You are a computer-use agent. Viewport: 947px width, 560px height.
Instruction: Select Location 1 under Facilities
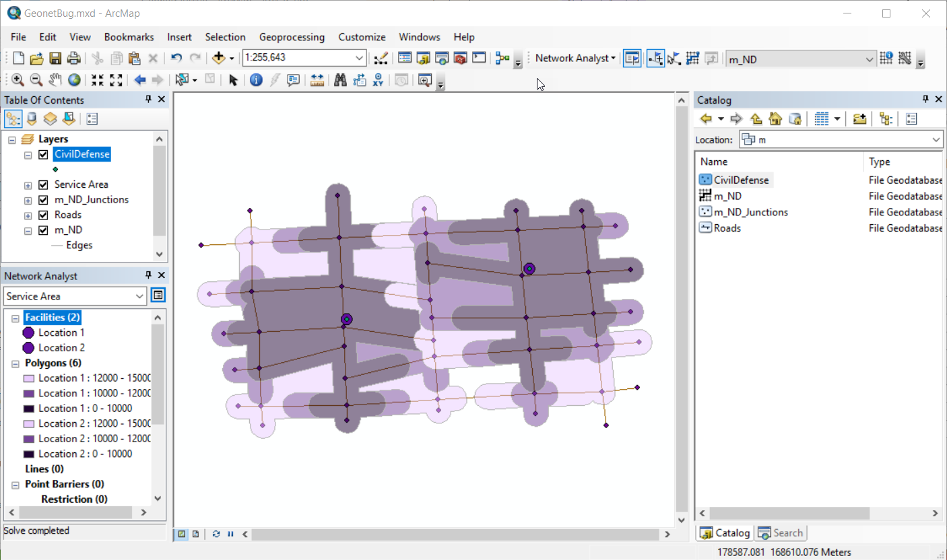pyautogui.click(x=61, y=332)
